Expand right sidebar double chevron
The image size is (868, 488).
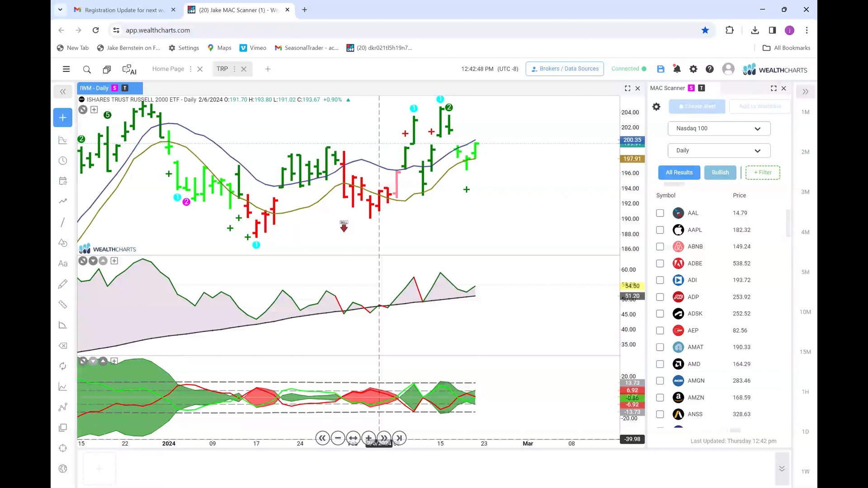point(805,92)
